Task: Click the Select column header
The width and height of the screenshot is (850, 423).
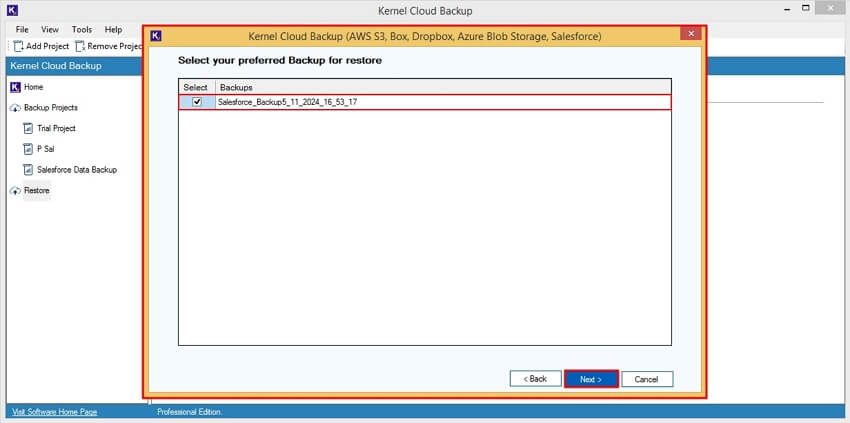Action: [x=196, y=87]
